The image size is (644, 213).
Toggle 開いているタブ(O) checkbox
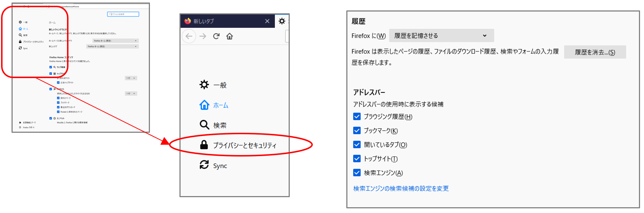click(357, 144)
